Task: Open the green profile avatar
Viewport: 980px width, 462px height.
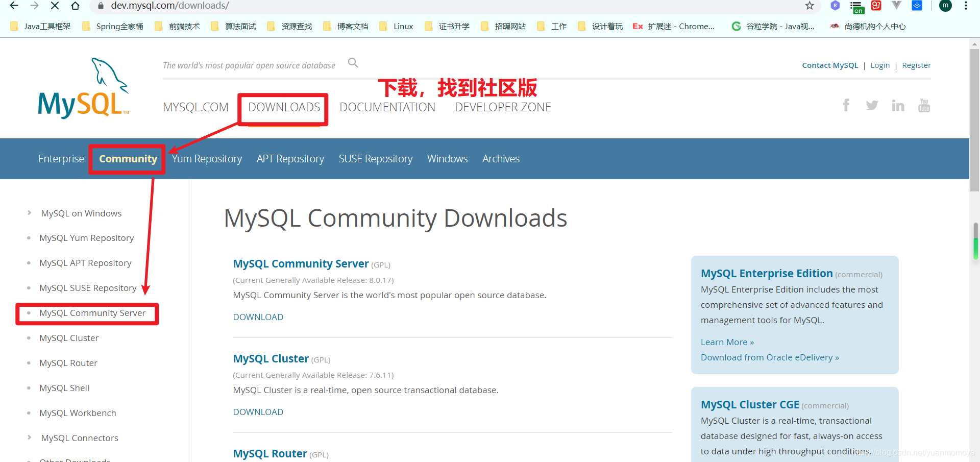Action: [945, 6]
